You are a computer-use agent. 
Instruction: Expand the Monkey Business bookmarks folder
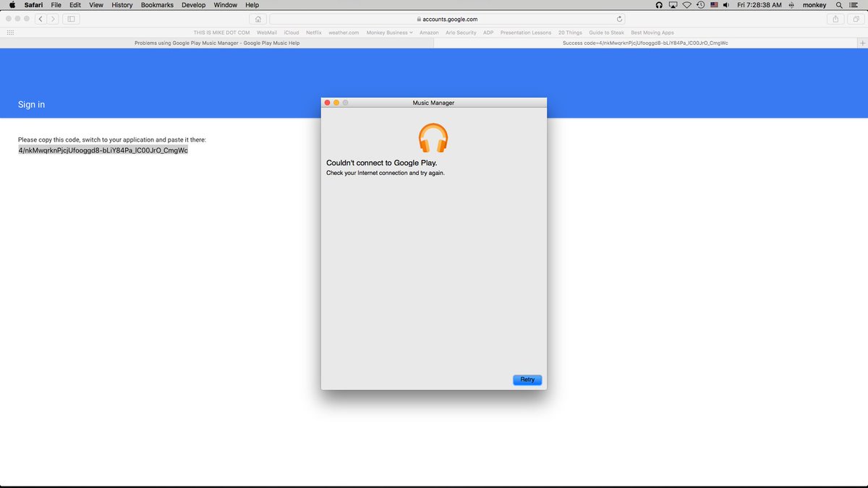389,33
